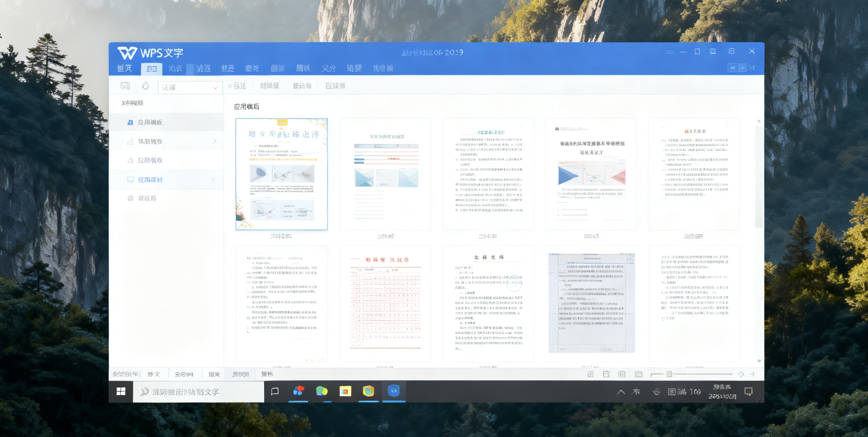868x437 pixels.
Task: Click the first page view icon in status bar
Action: 590,374
